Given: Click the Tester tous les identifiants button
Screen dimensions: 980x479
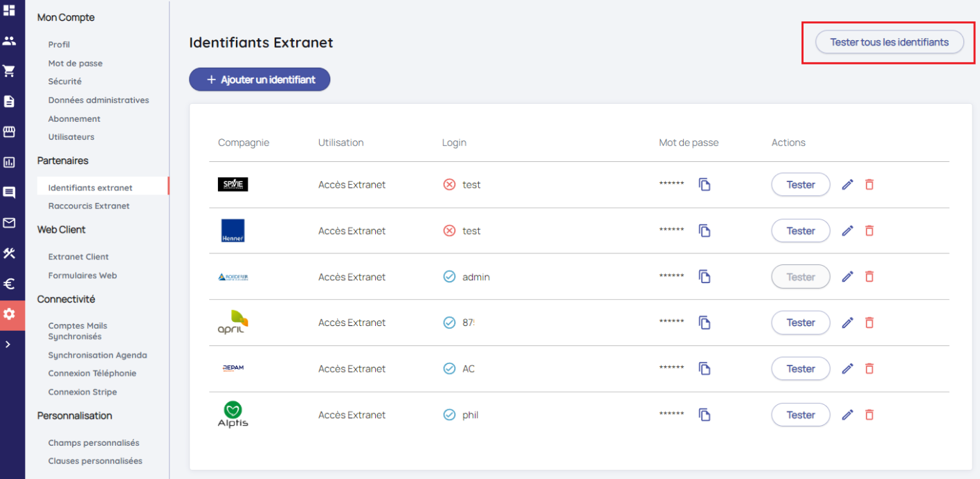Looking at the screenshot, I should (x=889, y=42).
